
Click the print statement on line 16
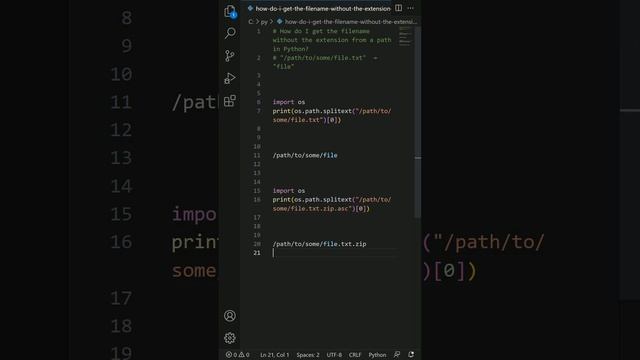coord(332,204)
